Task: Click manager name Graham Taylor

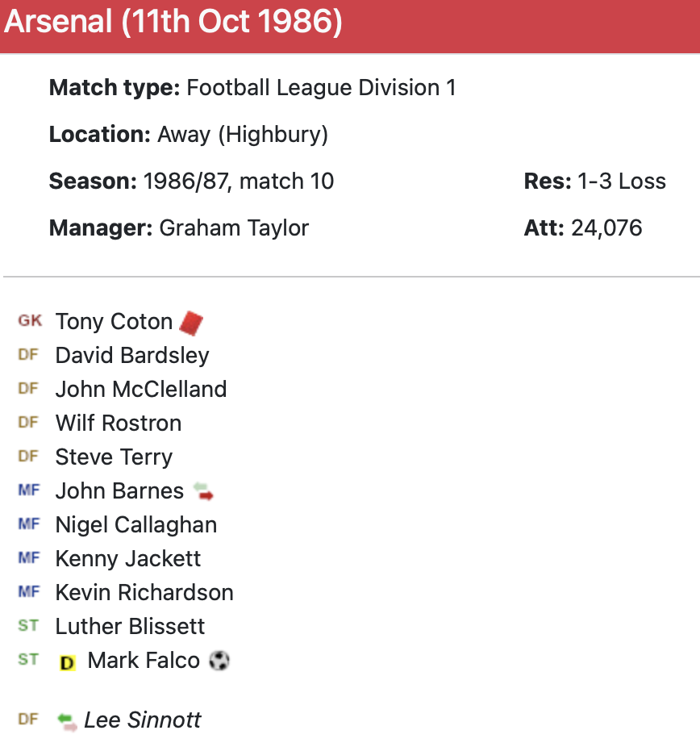Action: [x=234, y=228]
